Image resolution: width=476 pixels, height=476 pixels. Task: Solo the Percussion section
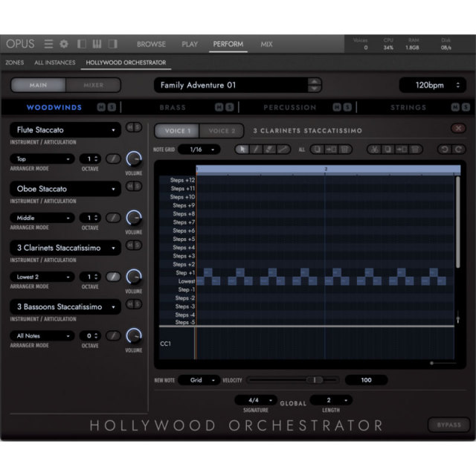point(347,107)
